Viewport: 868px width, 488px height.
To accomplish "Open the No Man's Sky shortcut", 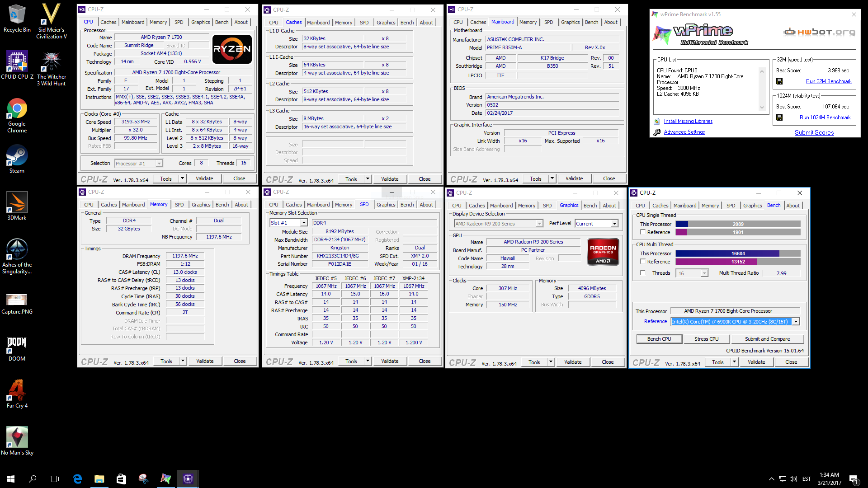I will coord(17,441).
